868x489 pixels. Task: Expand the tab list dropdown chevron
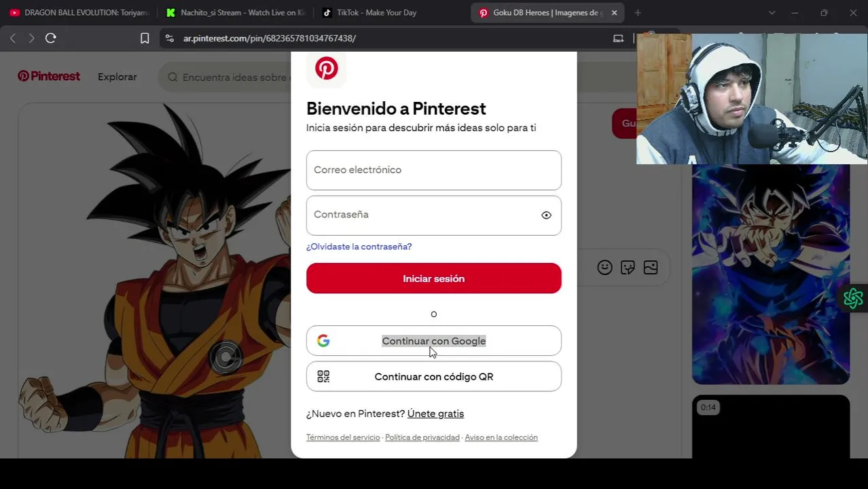(772, 12)
